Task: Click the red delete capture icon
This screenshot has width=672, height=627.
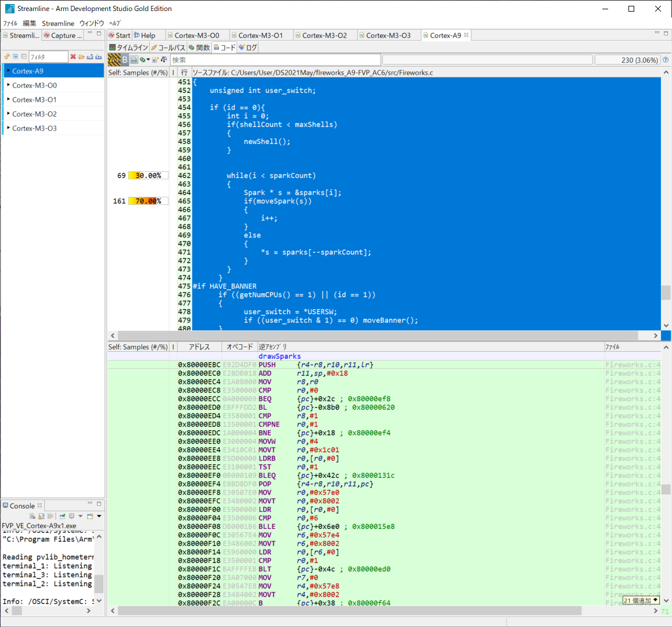Action: [73, 56]
